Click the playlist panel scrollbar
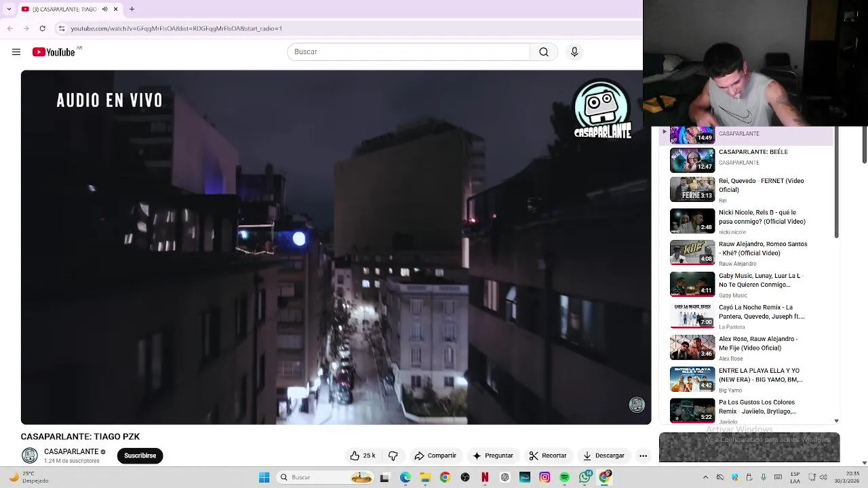This screenshot has width=868, height=488. point(836,183)
